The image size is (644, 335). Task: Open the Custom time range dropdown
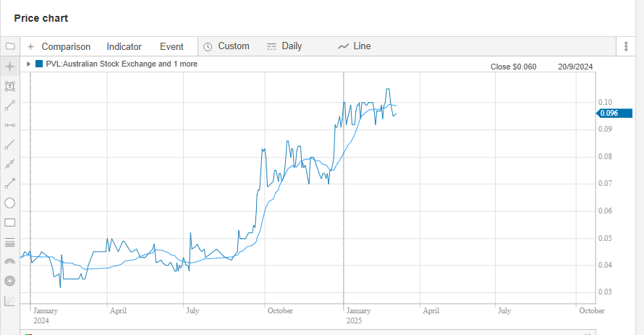pos(226,46)
